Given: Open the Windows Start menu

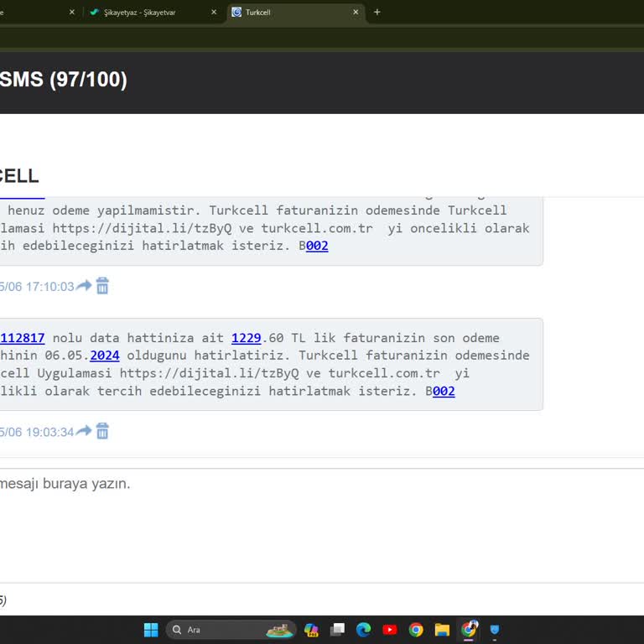Looking at the screenshot, I should (x=151, y=630).
